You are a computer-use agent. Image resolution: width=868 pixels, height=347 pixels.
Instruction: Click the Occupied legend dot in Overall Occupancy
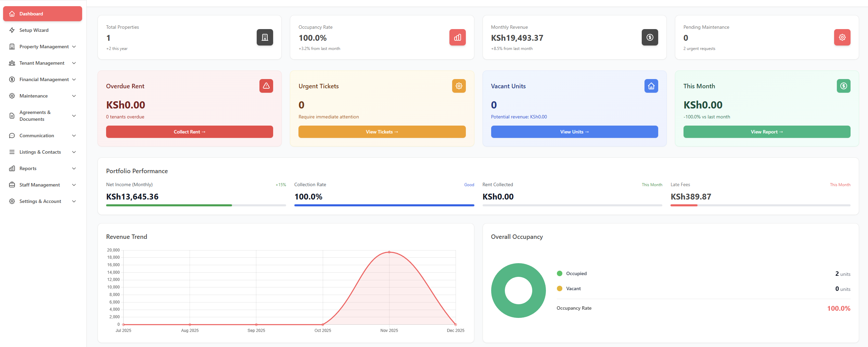559,273
